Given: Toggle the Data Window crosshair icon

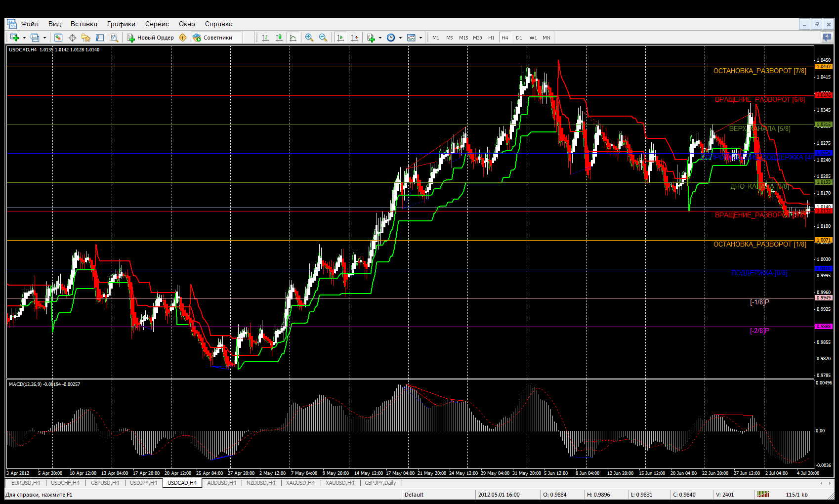Looking at the screenshot, I should coord(72,38).
